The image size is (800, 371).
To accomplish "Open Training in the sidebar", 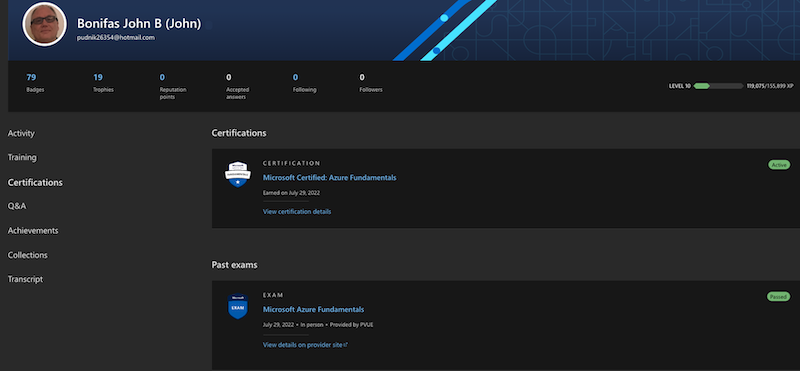I will (22, 157).
